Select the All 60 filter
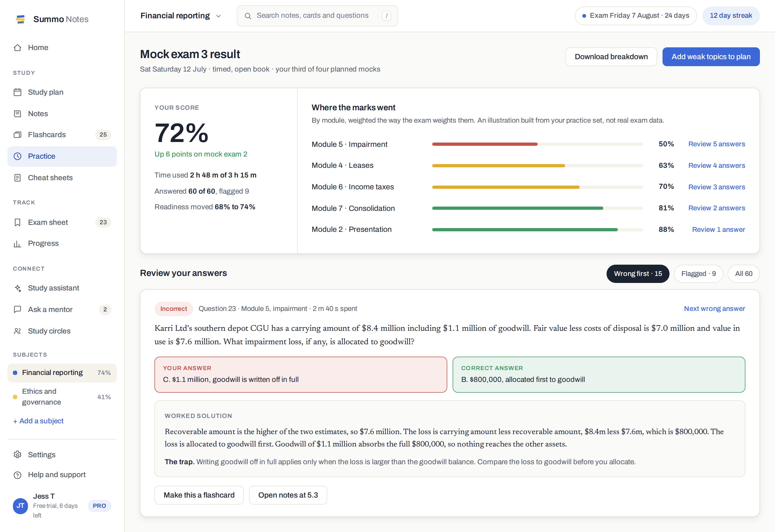This screenshot has height=532, width=775. pos(744,274)
